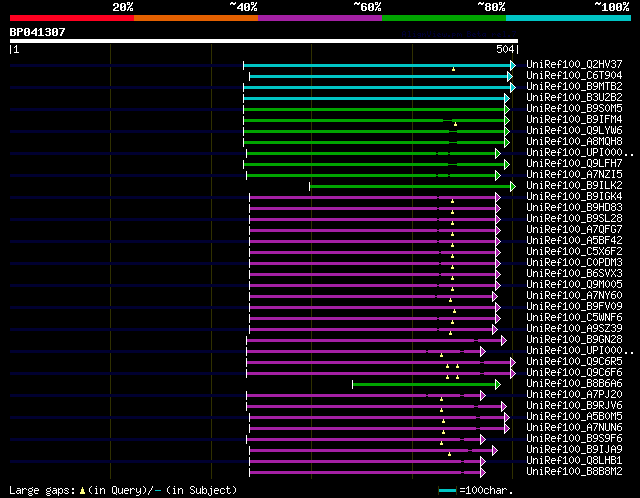
Task: Open hit UniRef100_B9IFM4 label
Action: [574, 119]
